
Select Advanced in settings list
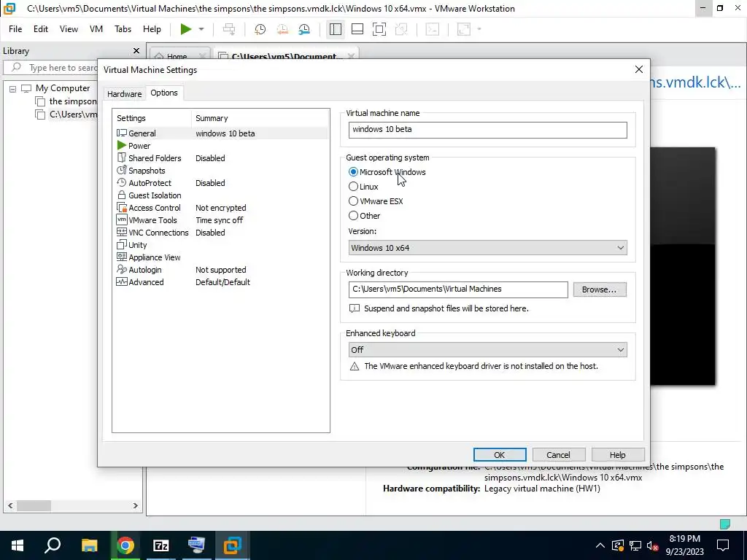coord(220,282)
